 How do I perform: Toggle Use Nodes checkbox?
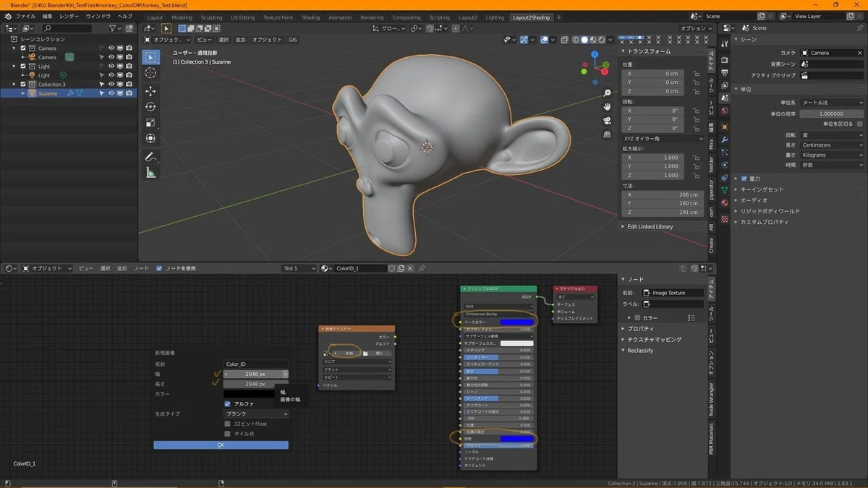coord(159,268)
